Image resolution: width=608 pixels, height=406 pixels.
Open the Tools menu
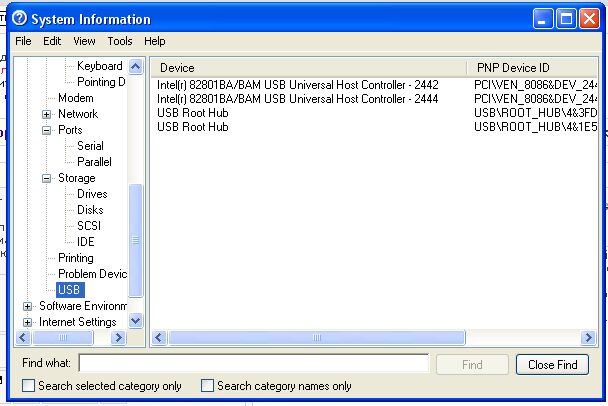(120, 41)
